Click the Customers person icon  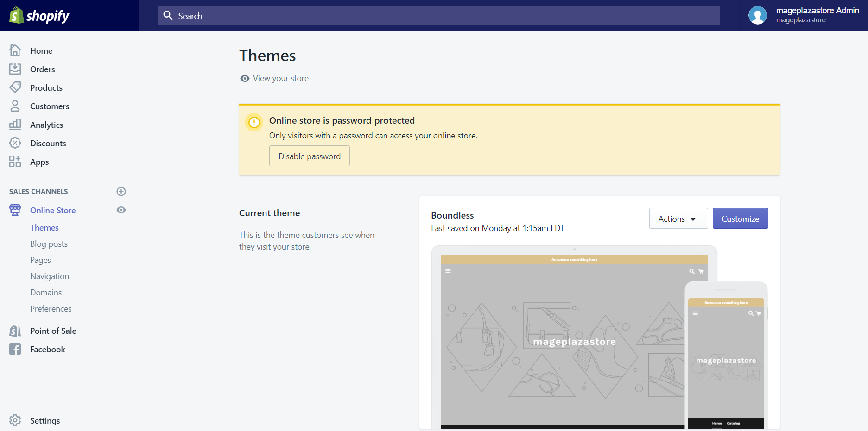pyautogui.click(x=15, y=106)
